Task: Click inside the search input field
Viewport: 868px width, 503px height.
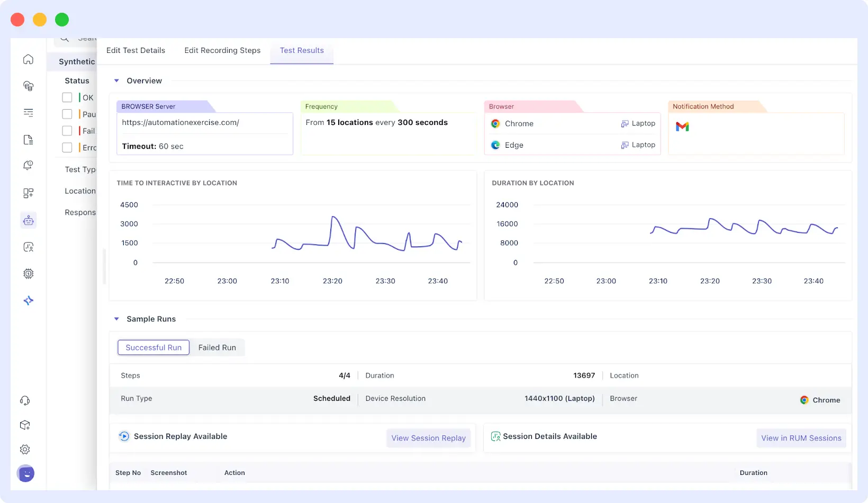Action: tap(85, 38)
